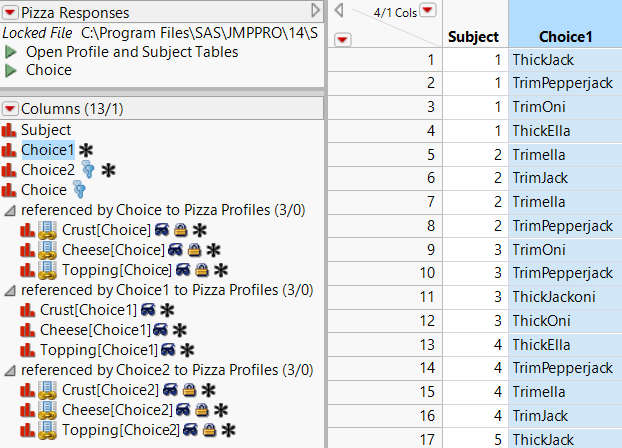Select the Choice1 column header
The image size is (622, 448).
tap(565, 37)
